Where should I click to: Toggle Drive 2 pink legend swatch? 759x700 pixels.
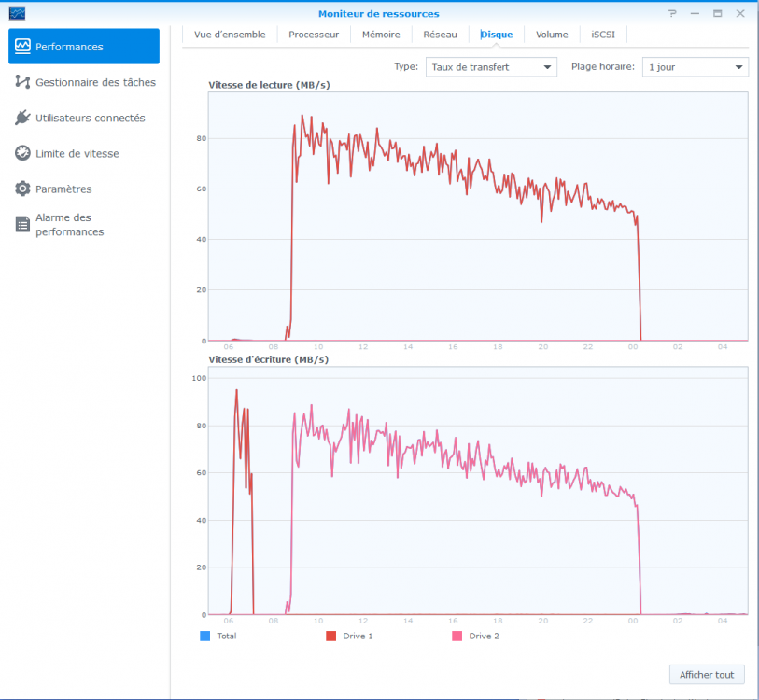(457, 636)
